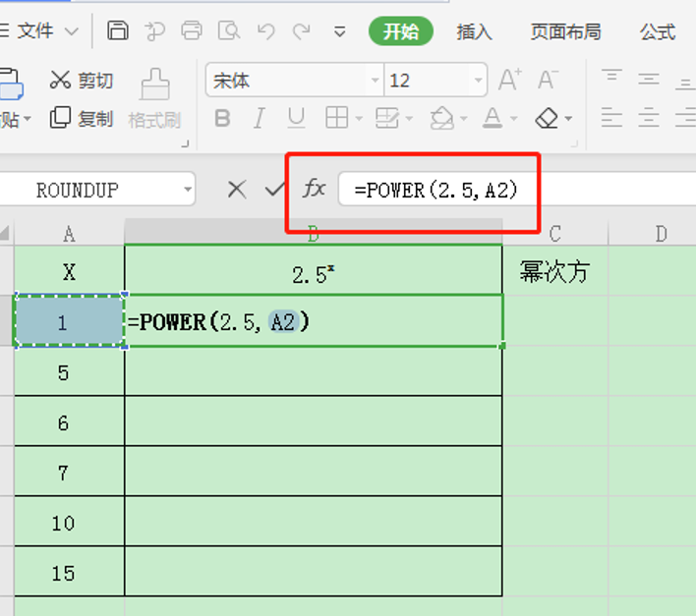Screen dimensions: 696x616
Task: Click the cell with value 7
Action: pyautogui.click(x=69, y=472)
